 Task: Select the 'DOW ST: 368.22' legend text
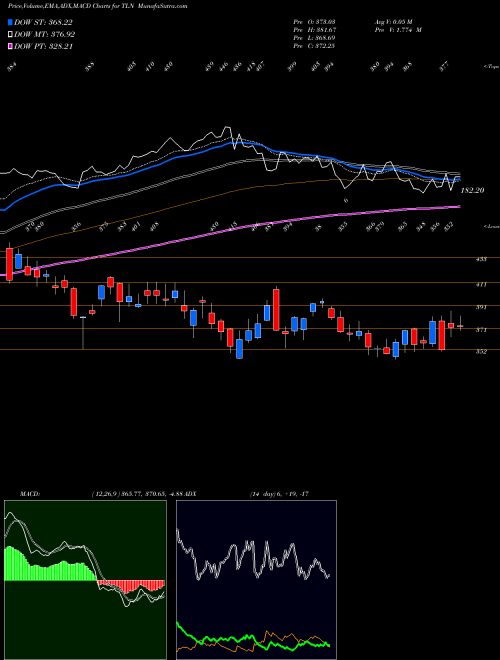point(43,22)
